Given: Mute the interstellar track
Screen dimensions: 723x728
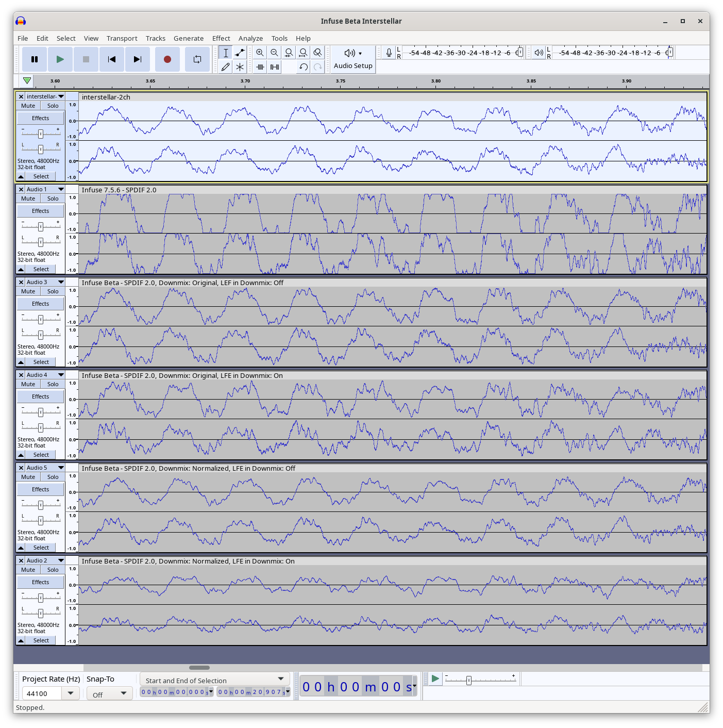Looking at the screenshot, I should (28, 106).
